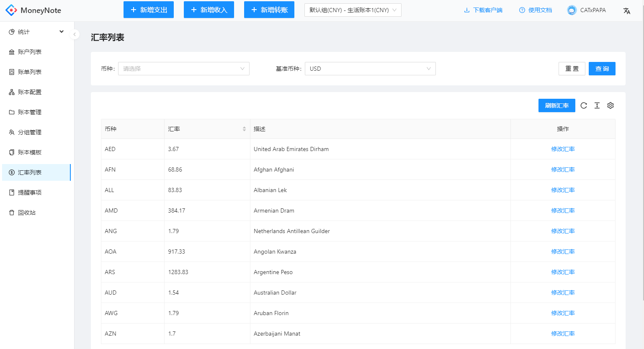Screen dimensions: 644x349
Task: Click the rate value 1283.83
Action: [x=178, y=272]
